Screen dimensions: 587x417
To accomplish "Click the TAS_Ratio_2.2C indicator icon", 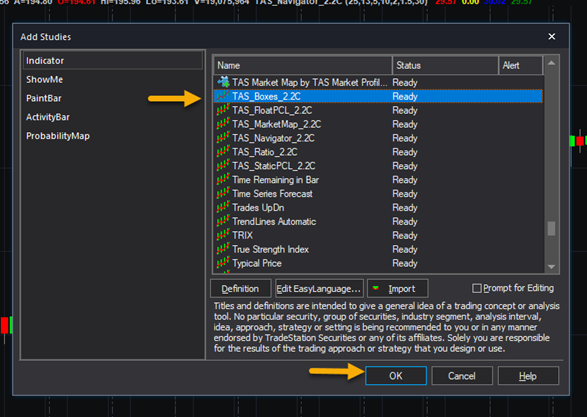I will (x=223, y=151).
